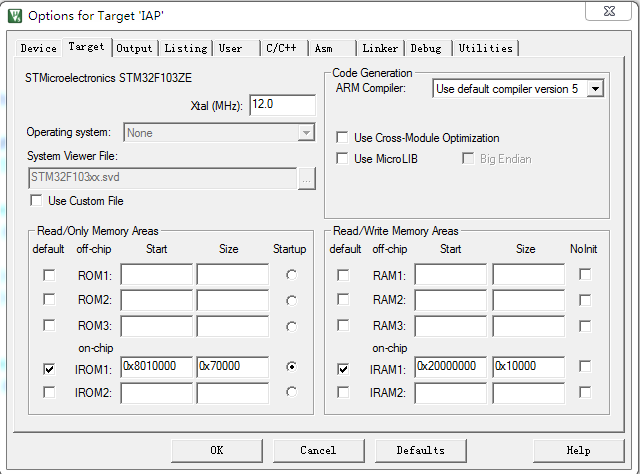
Task: Check the IRAM2 default checkbox
Action: (x=343, y=392)
